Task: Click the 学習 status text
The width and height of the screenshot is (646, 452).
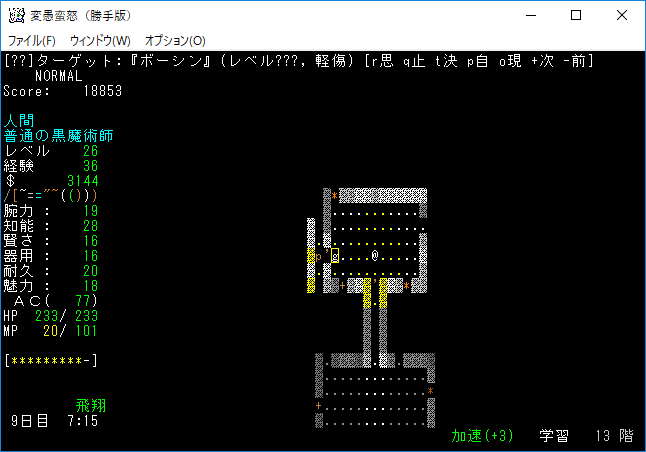Action: (554, 436)
